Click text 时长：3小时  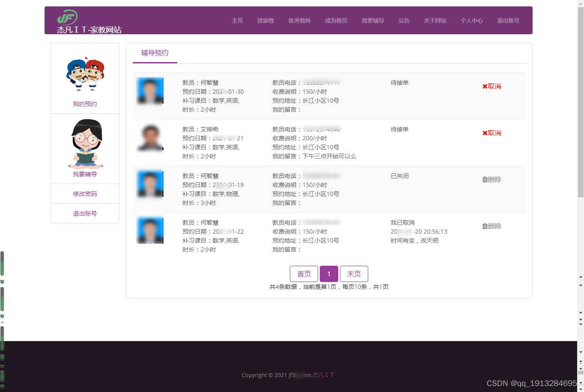(x=199, y=203)
